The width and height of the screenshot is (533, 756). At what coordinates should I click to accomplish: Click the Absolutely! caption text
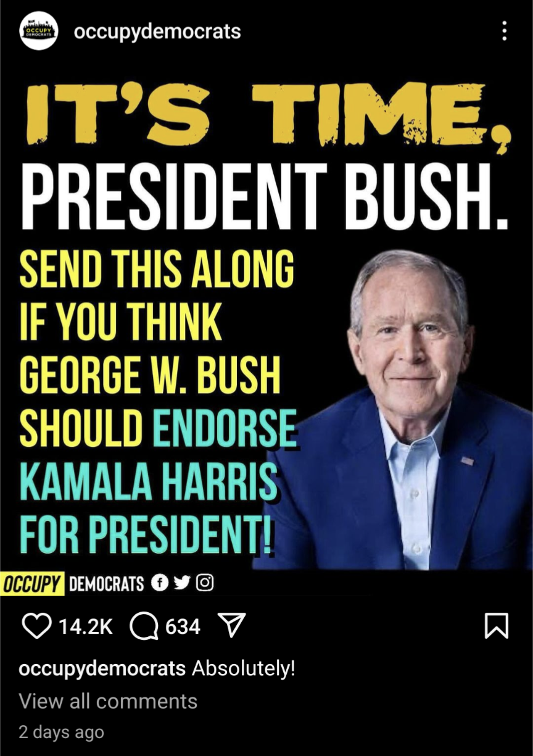(x=244, y=669)
